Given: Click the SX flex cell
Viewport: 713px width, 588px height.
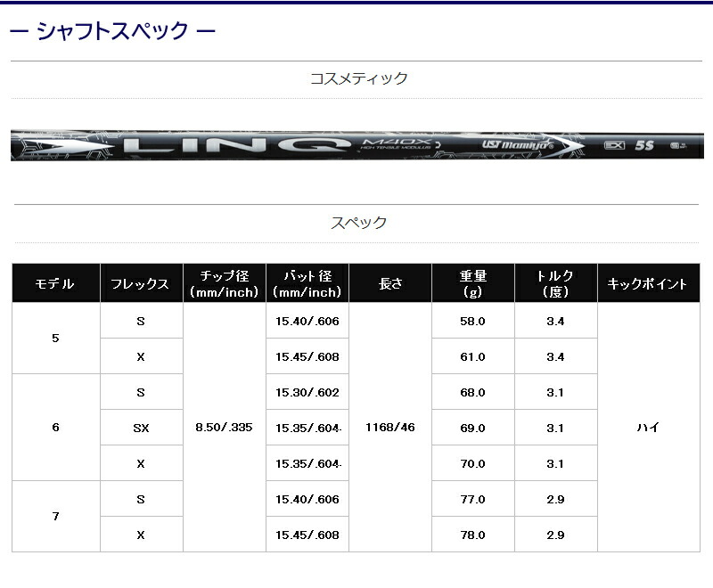Looking at the screenshot, I should click(141, 428).
